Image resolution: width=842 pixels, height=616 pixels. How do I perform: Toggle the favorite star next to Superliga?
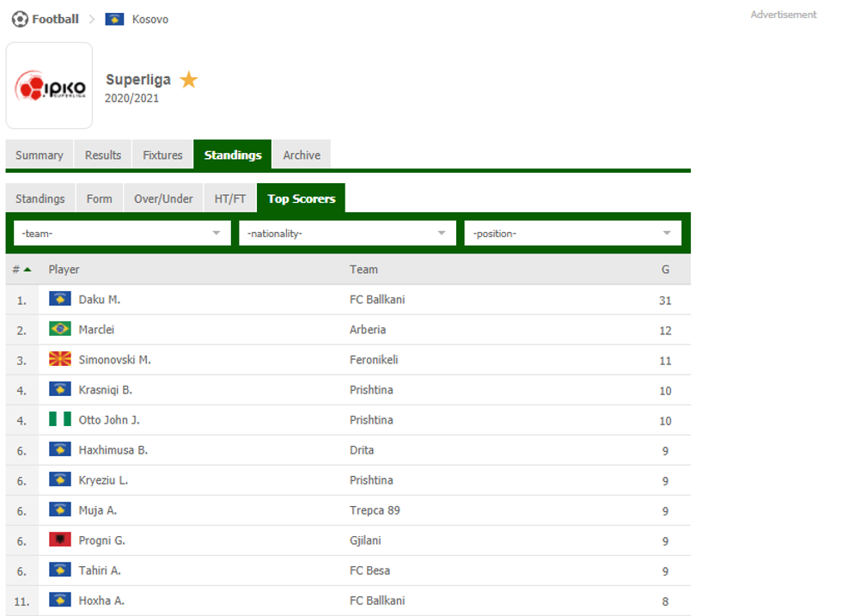[x=189, y=80]
